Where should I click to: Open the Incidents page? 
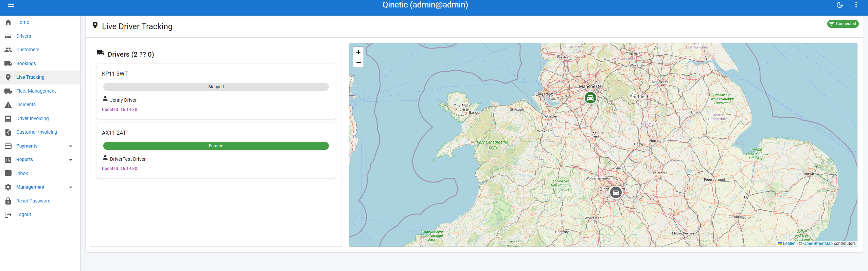26,104
